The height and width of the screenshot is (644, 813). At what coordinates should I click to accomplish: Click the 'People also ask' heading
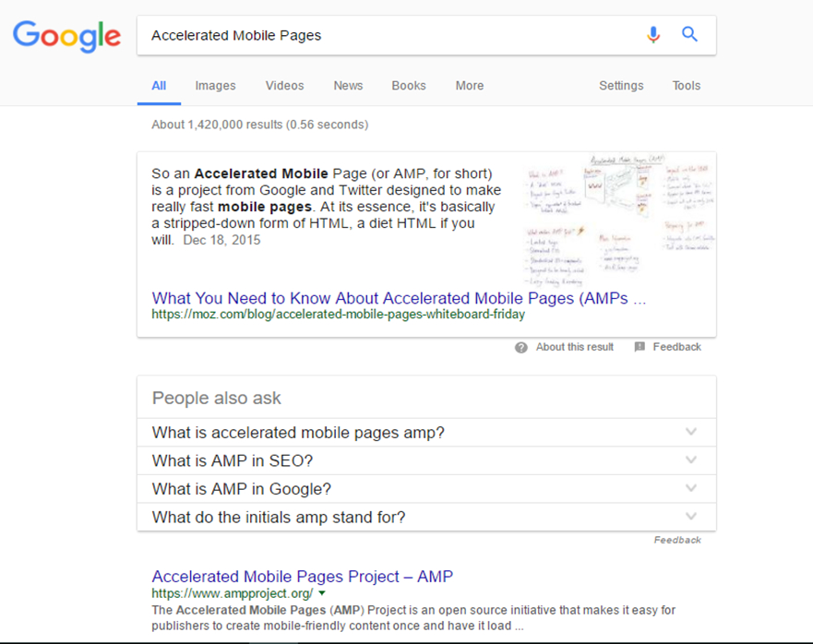click(x=216, y=398)
